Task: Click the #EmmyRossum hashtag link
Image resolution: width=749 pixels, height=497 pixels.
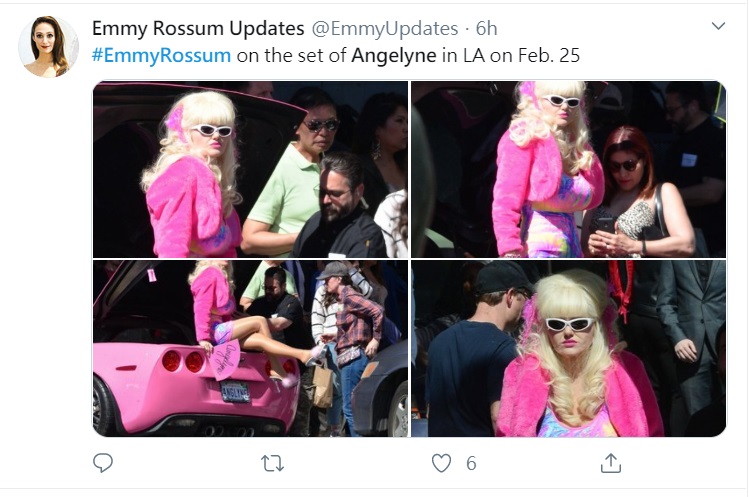Action: click(x=161, y=55)
